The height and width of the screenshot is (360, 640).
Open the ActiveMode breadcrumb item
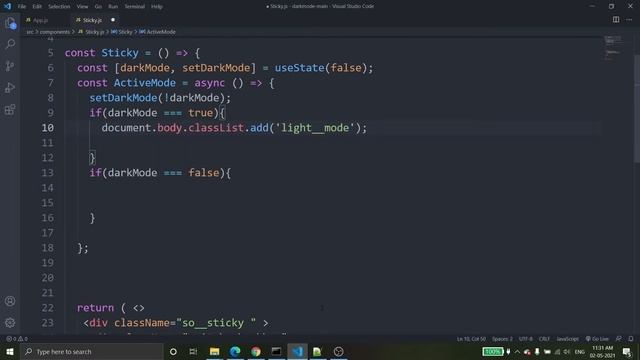[x=157, y=32]
